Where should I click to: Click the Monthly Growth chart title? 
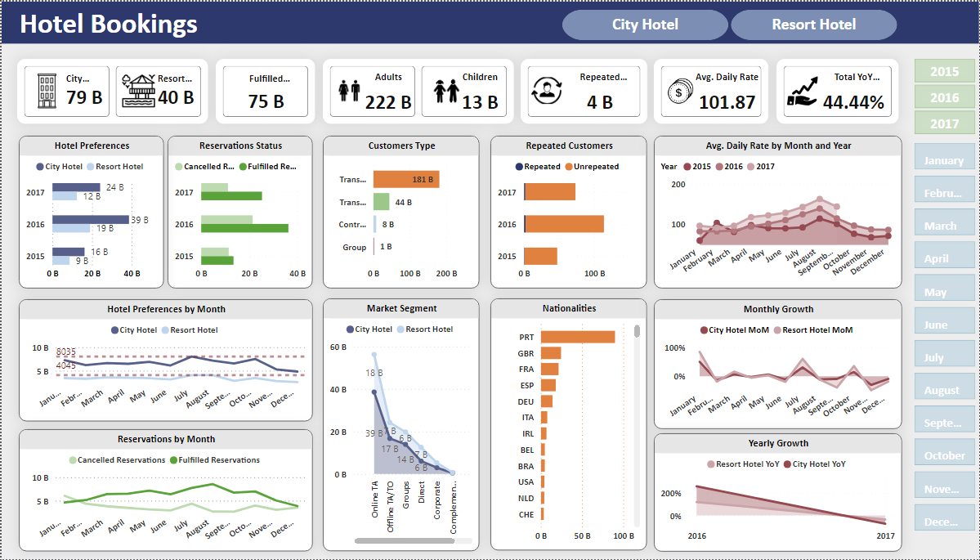point(778,309)
